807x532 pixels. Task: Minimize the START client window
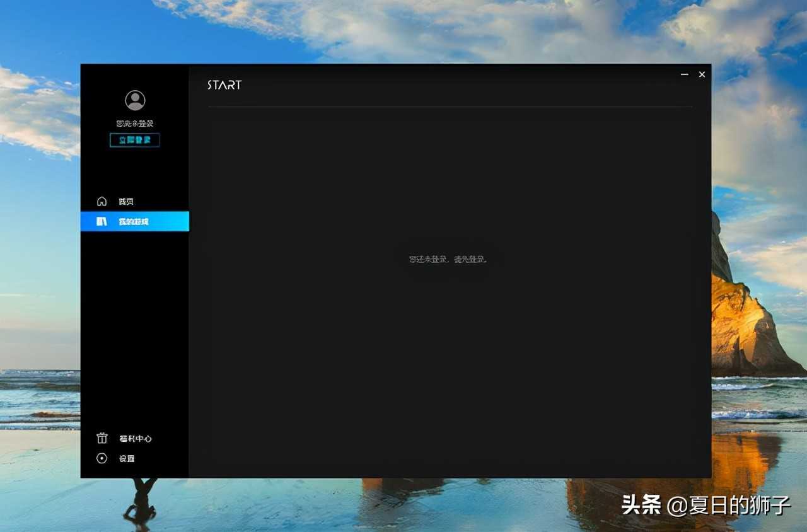point(685,74)
